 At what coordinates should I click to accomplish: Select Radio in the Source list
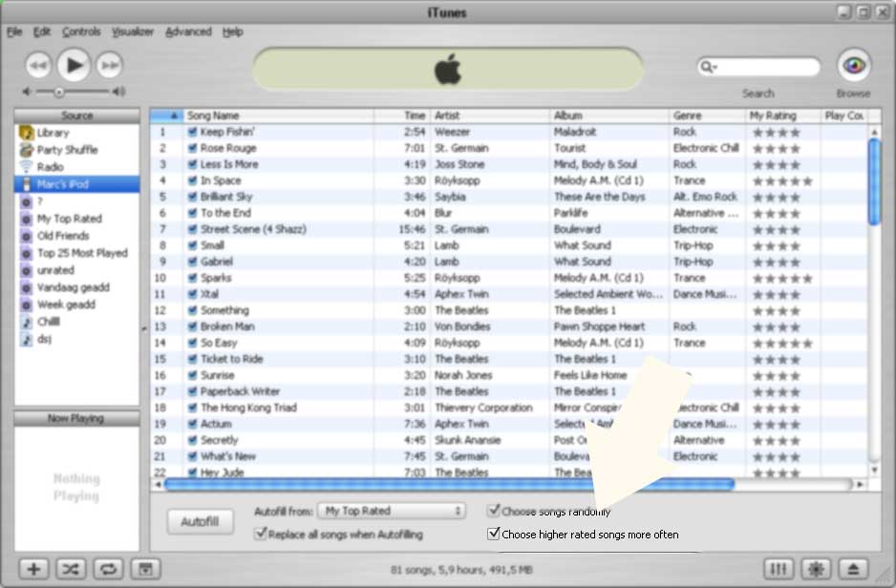[x=76, y=167]
